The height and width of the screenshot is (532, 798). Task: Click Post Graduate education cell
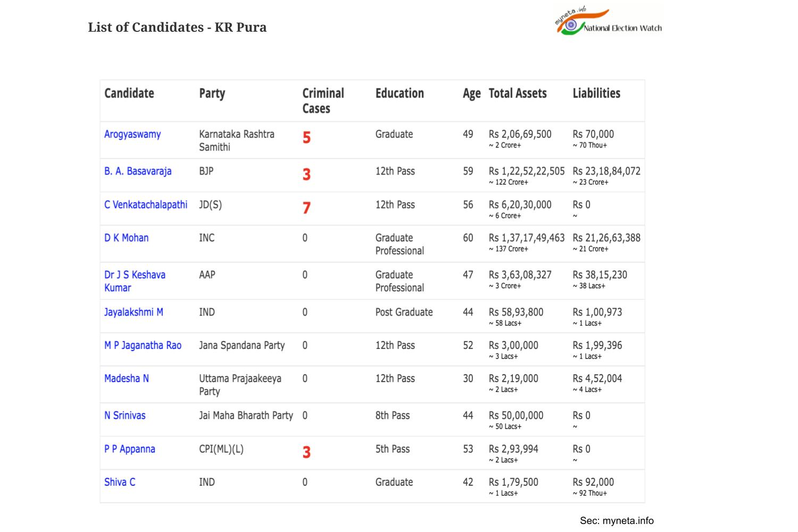click(x=404, y=312)
